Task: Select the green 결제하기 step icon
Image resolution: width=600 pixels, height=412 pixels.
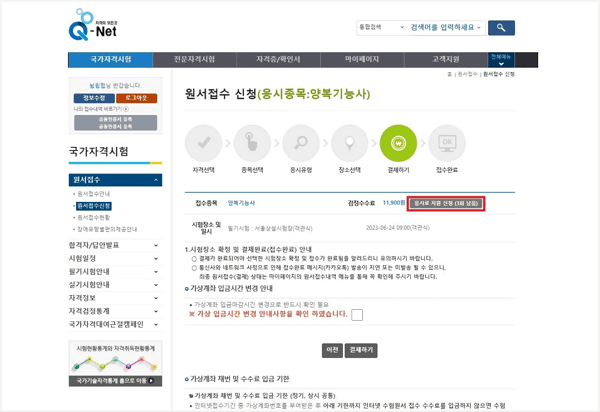Action: 398,143
